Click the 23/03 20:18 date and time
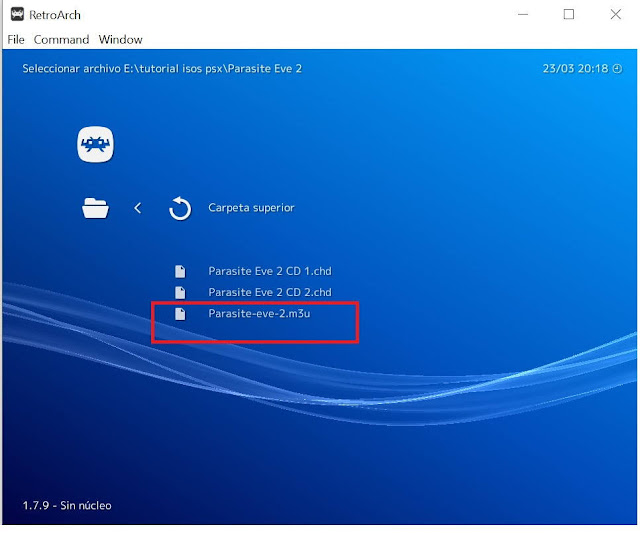 (577, 69)
